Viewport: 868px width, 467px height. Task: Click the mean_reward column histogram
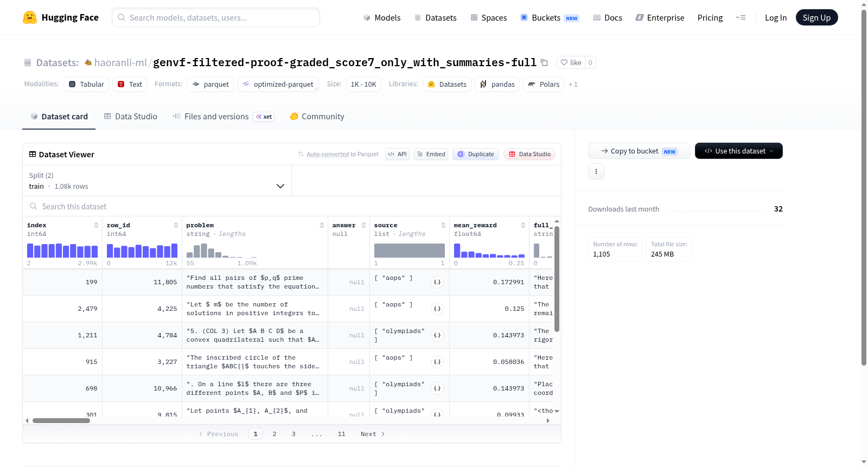click(489, 251)
